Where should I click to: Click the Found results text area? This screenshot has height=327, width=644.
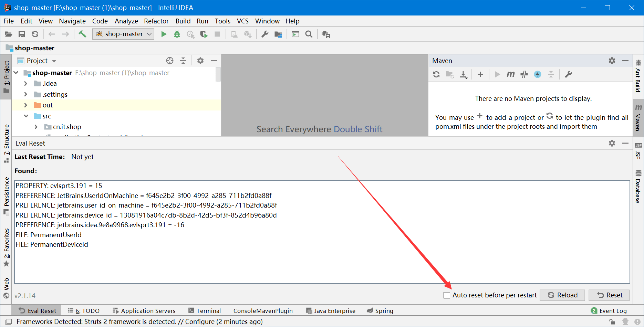[322, 232]
